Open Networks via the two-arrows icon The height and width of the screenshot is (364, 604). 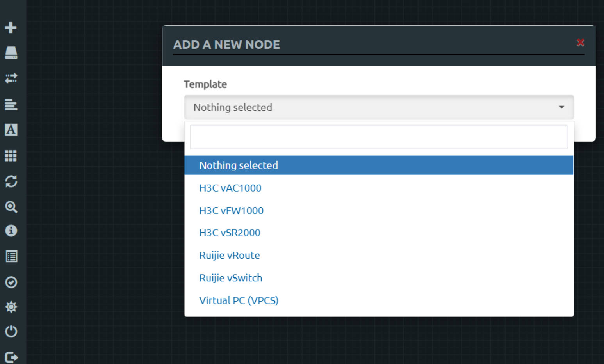[11, 78]
